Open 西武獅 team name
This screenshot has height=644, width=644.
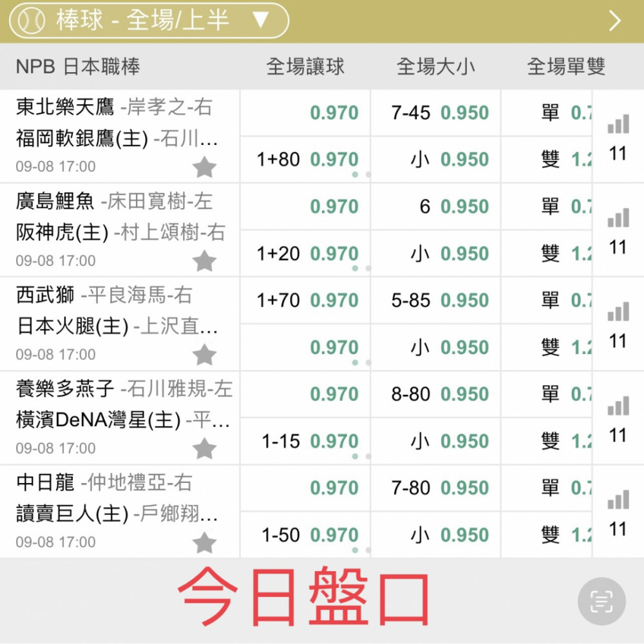tap(45, 294)
